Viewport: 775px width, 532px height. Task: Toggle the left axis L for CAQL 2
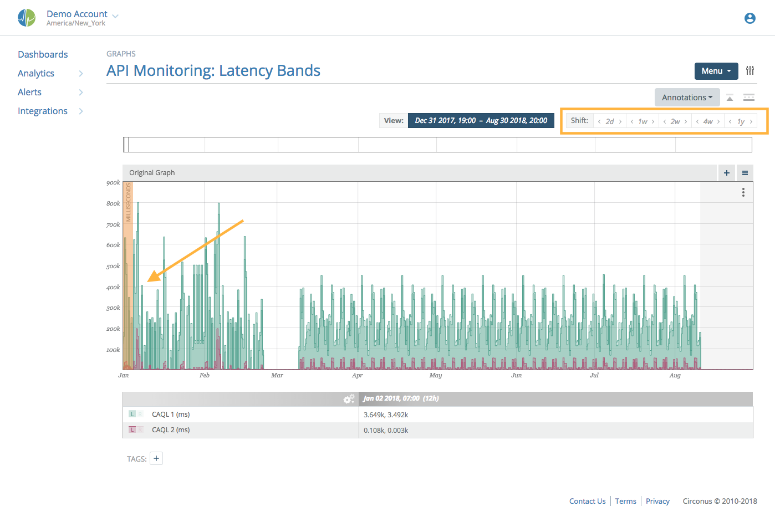coord(132,429)
